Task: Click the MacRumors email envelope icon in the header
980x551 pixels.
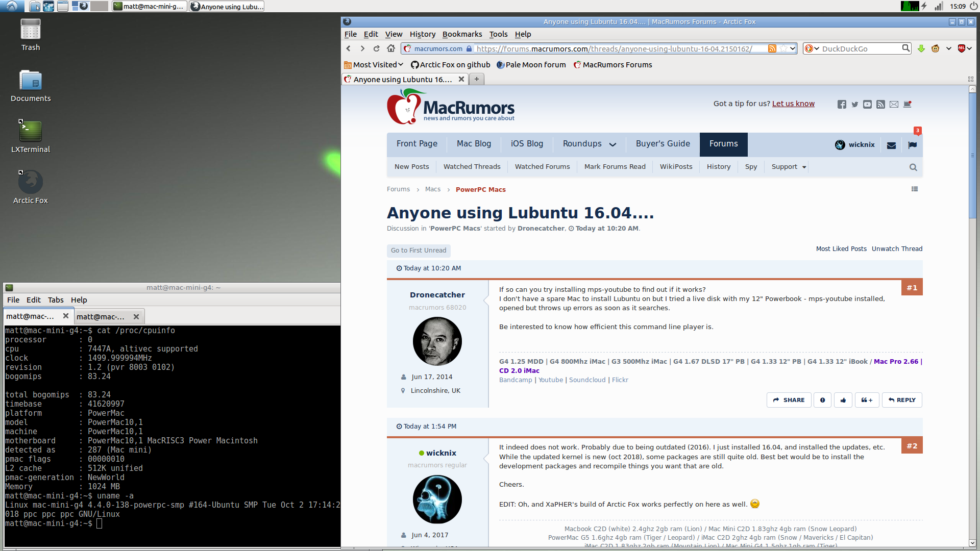Action: 894,104
